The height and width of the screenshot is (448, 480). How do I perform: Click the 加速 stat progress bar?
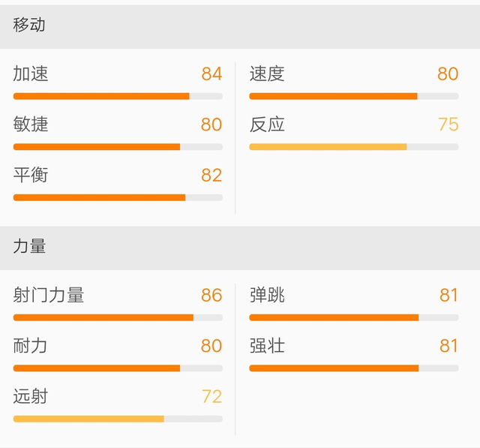tap(118, 97)
